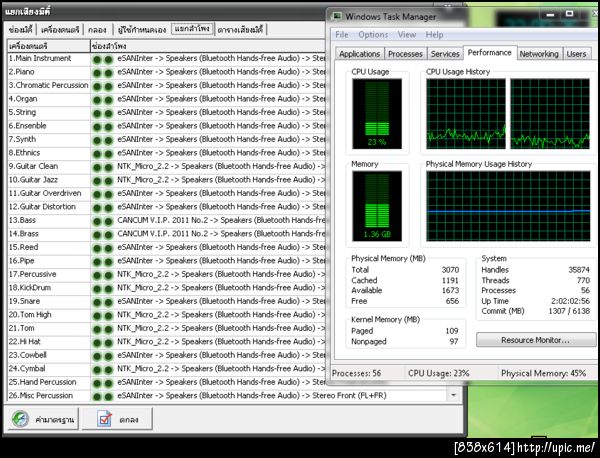Switch to the กลอง tab
600x458 pixels.
[x=97, y=29]
